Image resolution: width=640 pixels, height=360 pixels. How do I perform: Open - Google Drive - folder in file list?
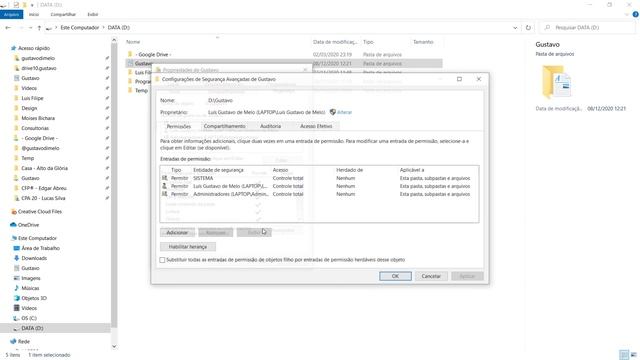149,54
